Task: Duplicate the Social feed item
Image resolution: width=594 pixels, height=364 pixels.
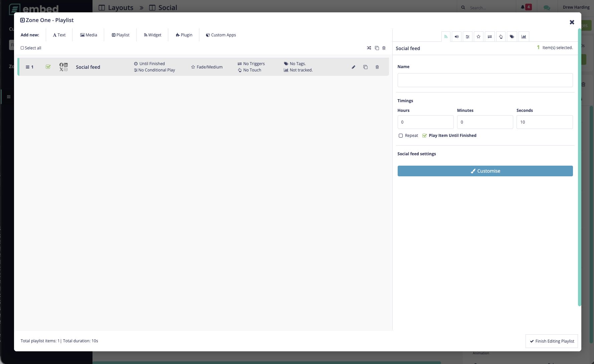Action: [x=365, y=67]
